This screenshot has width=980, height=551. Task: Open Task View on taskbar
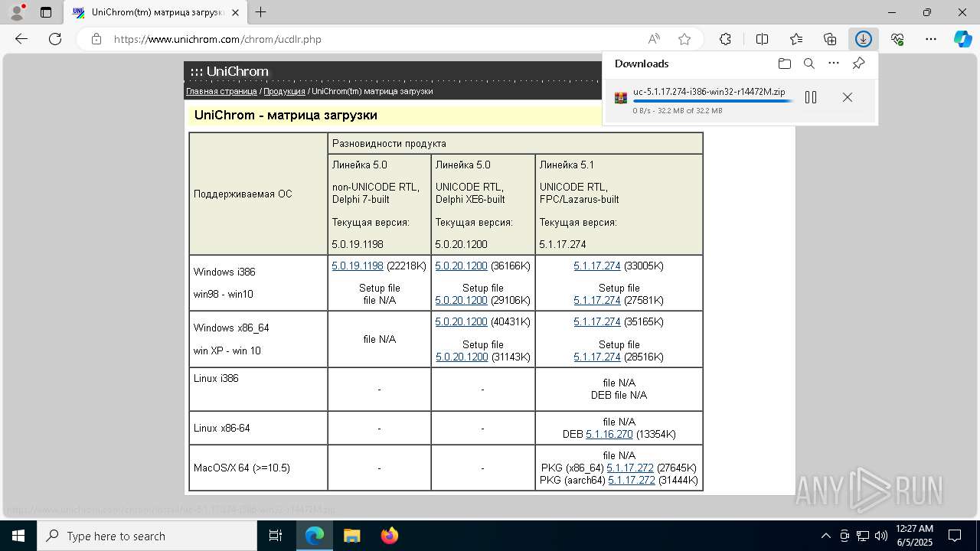point(276,536)
